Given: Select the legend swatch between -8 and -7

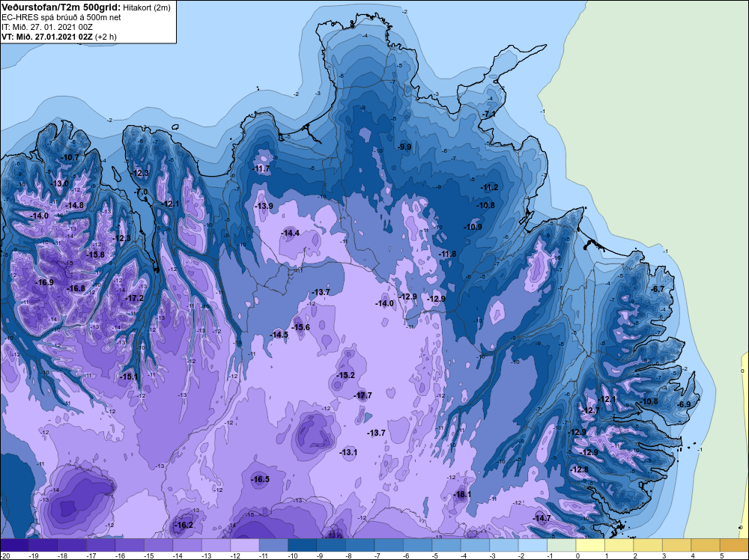Looking at the screenshot, I should (x=360, y=545).
